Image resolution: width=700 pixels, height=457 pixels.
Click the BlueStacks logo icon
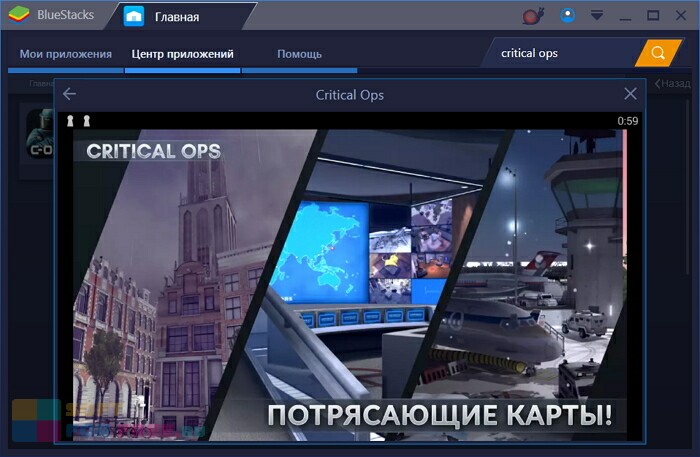tap(19, 16)
